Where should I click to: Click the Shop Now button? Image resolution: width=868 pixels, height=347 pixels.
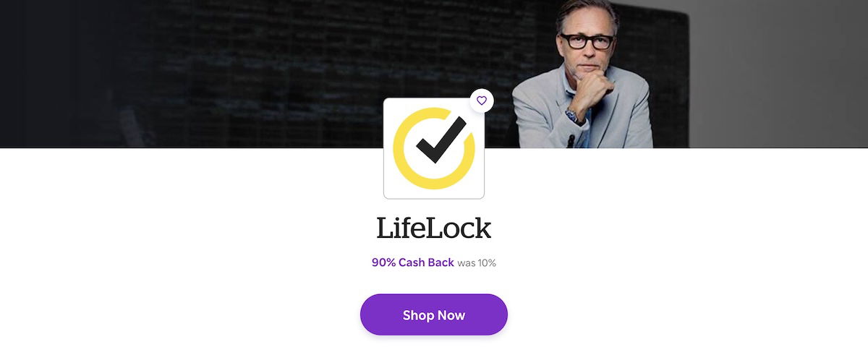pos(434,314)
